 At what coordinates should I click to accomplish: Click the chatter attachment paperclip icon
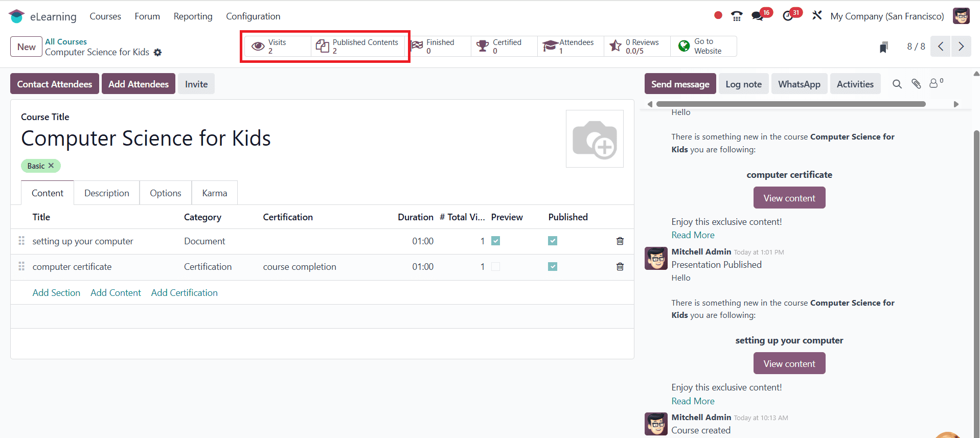tap(916, 84)
